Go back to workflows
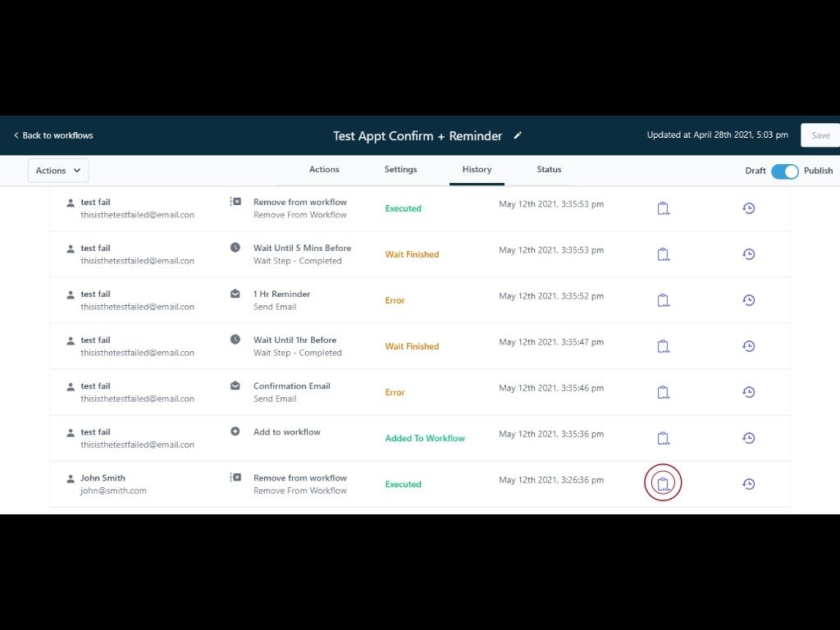The height and width of the screenshot is (630, 840). point(53,135)
